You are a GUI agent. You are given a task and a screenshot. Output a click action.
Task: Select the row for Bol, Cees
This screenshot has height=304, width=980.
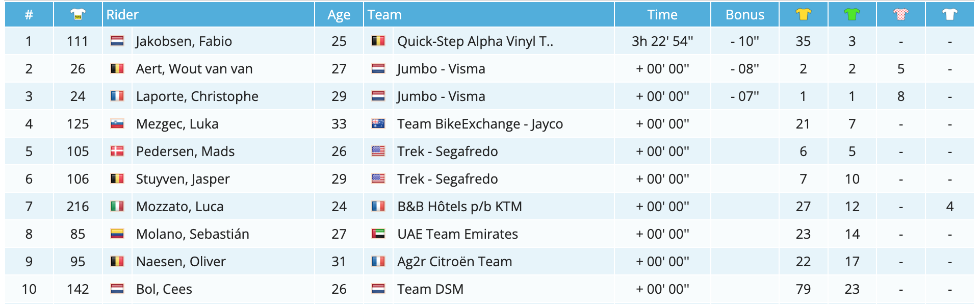click(x=164, y=289)
